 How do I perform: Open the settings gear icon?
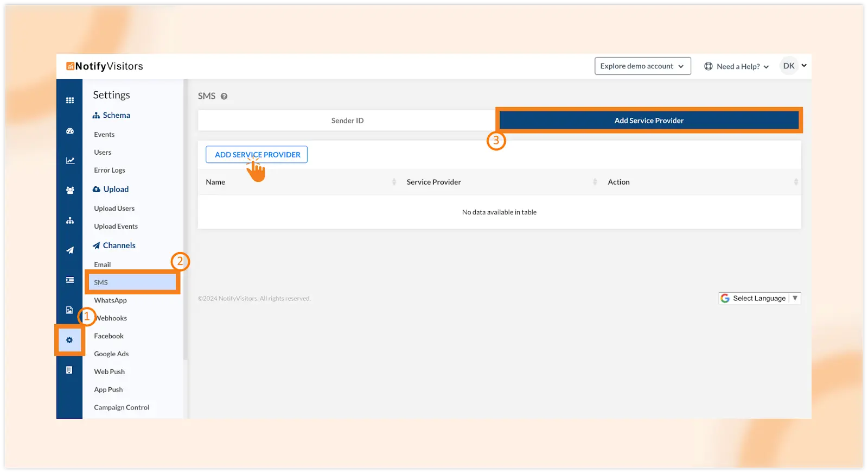tap(69, 340)
